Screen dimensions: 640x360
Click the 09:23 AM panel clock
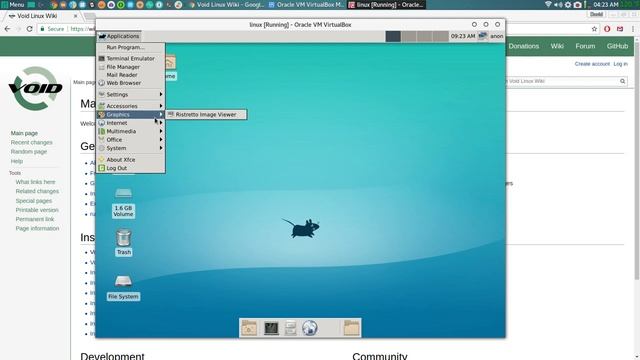(x=463, y=36)
